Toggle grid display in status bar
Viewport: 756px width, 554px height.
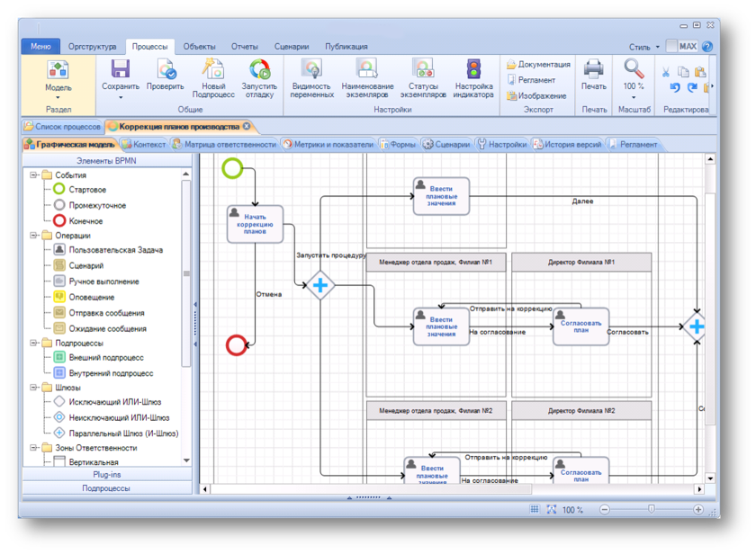(534, 510)
